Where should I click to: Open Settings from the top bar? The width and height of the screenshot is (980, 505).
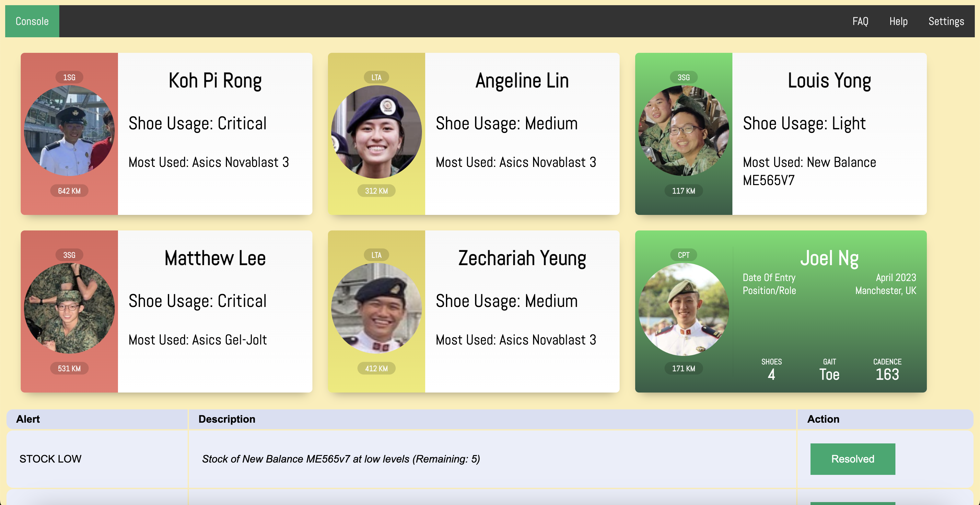click(946, 21)
